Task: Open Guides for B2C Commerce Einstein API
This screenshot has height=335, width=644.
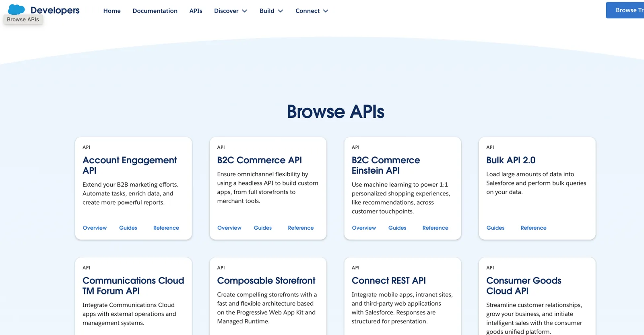Action: (x=397, y=228)
